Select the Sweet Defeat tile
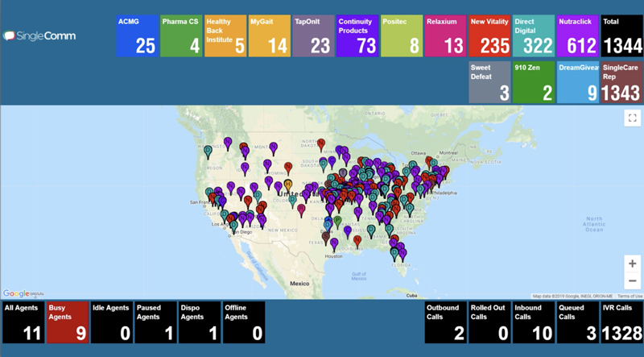This screenshot has width=644, height=357. 489,82
